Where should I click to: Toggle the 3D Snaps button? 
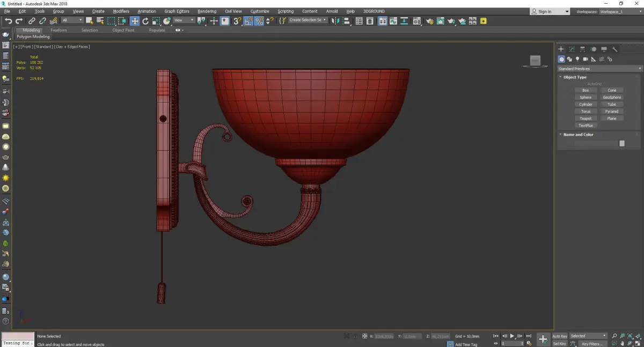237,21
